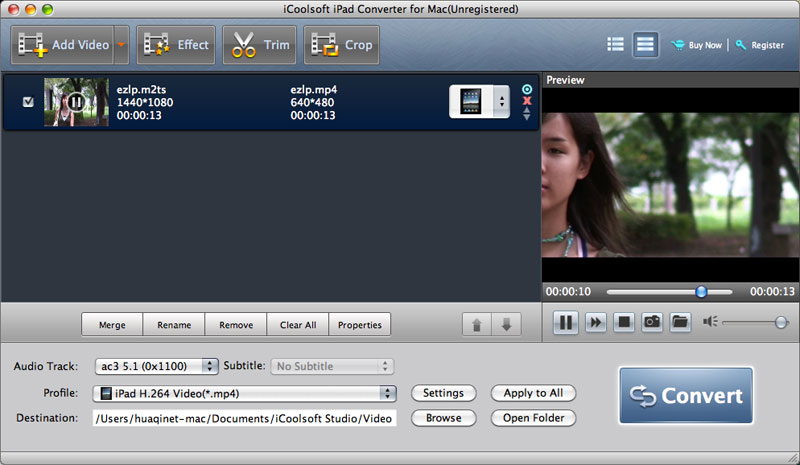Select the Crop tool
This screenshot has width=800, height=465.
pos(342,44)
